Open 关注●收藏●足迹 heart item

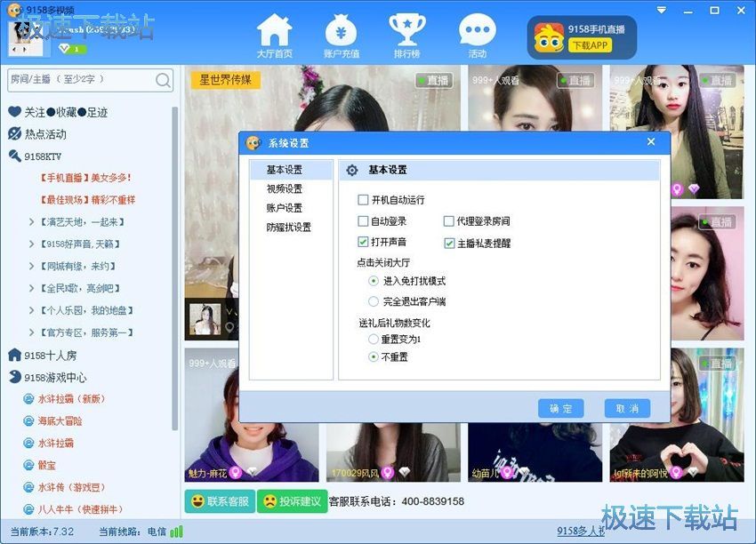pyautogui.click(x=58, y=112)
